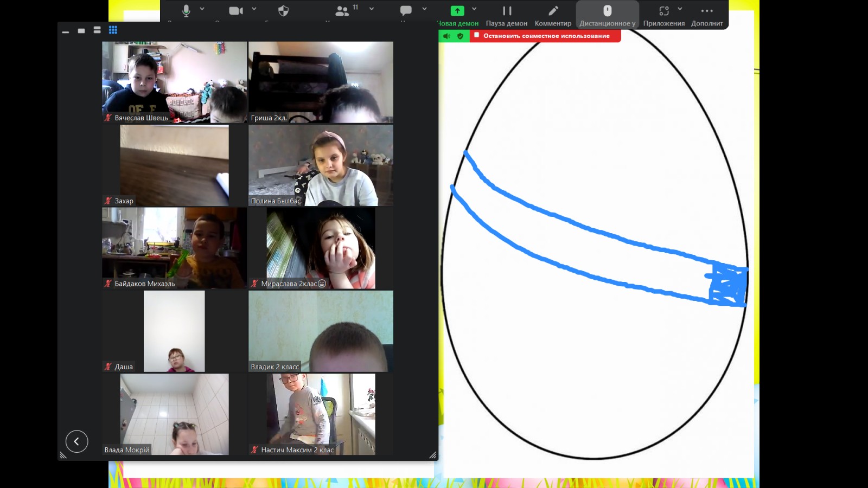Stop sharing with red Остановить button
Viewport: 868px width, 488px height.
[x=545, y=36]
